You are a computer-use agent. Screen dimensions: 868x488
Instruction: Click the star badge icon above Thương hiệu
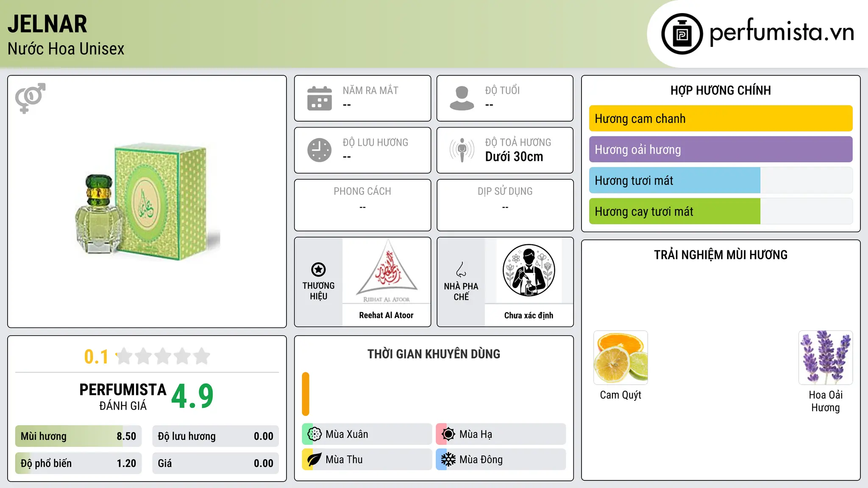(x=318, y=269)
